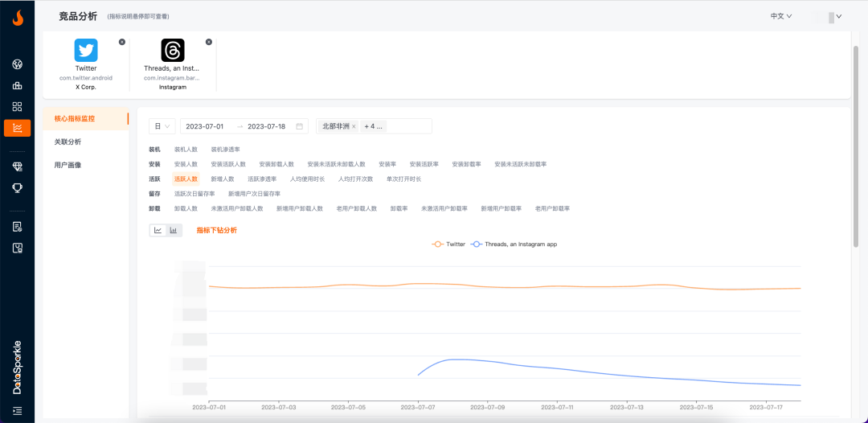
Task: Open the 用户画像 tab
Action: coord(68,165)
